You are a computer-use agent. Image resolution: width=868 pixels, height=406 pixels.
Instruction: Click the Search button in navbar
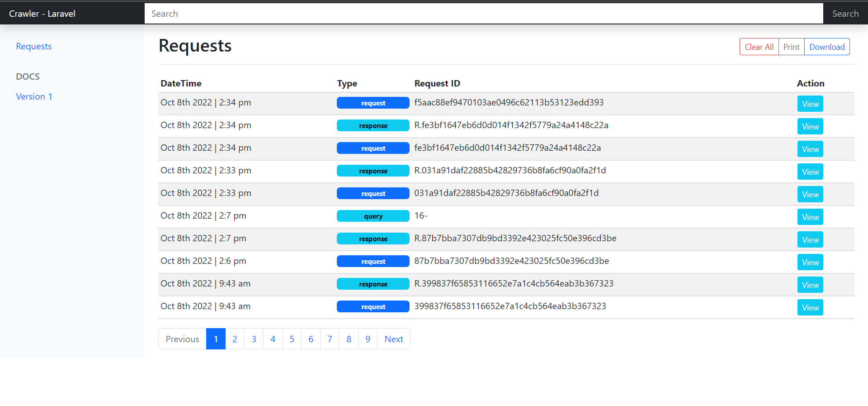click(x=845, y=14)
